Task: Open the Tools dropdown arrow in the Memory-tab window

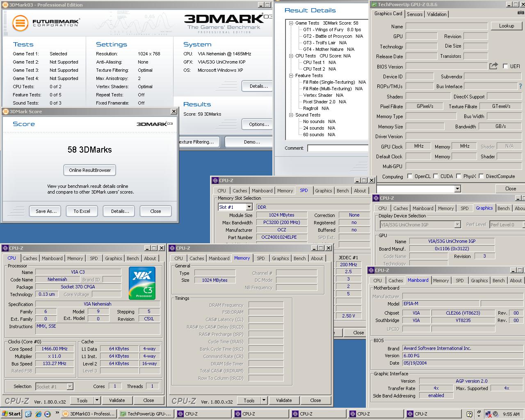Action: click(264, 400)
